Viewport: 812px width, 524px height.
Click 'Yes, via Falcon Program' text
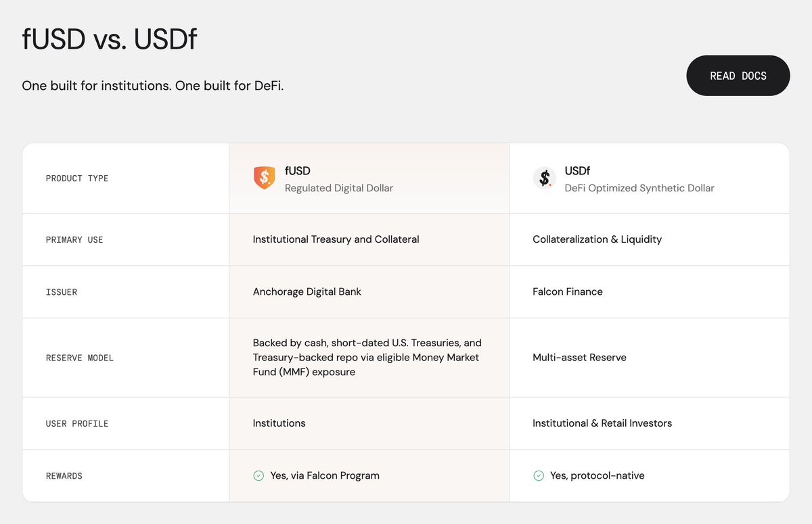click(325, 476)
